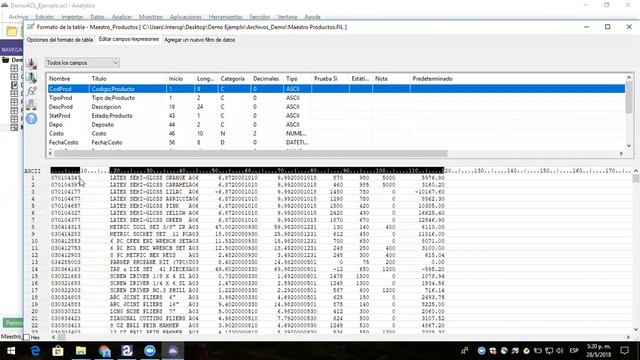The height and width of the screenshot is (360, 640).
Task: Open the Archivo menu
Action: pos(18,17)
